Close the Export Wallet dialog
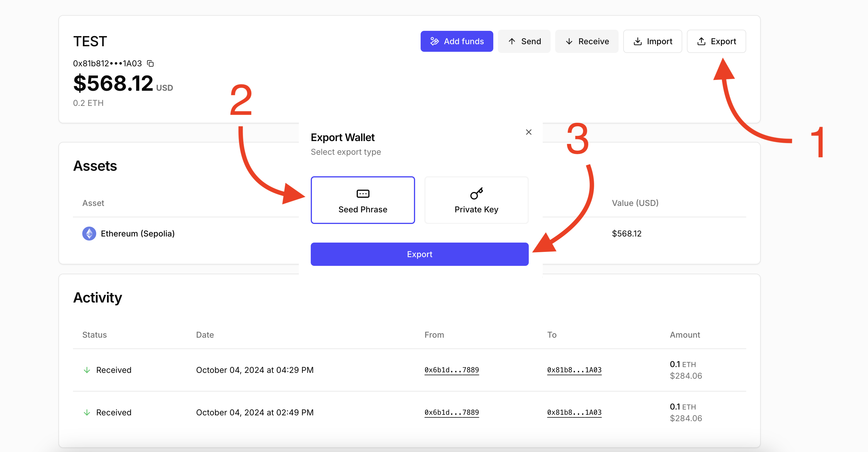The height and width of the screenshot is (452, 868). (528, 132)
